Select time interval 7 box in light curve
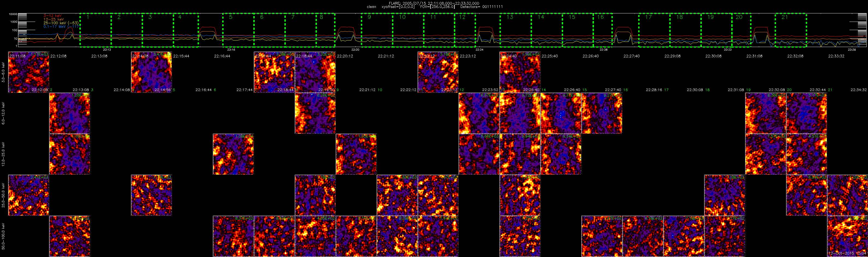Image resolution: width=868 pixels, height=257 pixels. pyautogui.click(x=301, y=30)
